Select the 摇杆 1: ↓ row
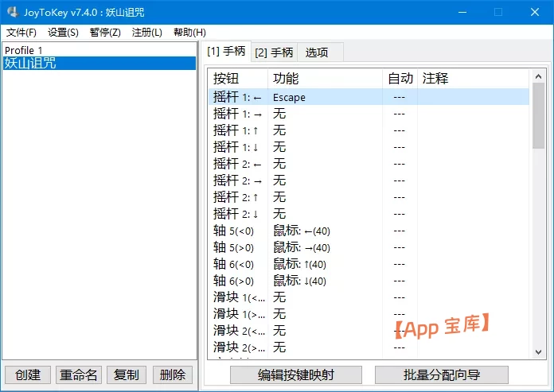The height and width of the screenshot is (392, 554). click(x=369, y=147)
